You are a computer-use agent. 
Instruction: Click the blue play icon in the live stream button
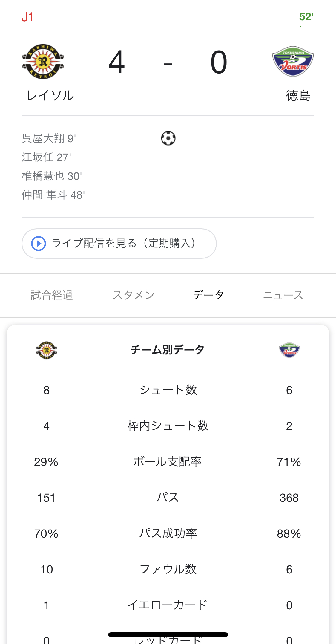[39, 243]
